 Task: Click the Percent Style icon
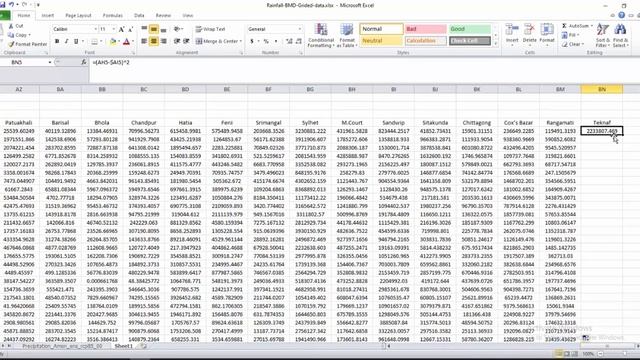pyautogui.click(x=266, y=41)
